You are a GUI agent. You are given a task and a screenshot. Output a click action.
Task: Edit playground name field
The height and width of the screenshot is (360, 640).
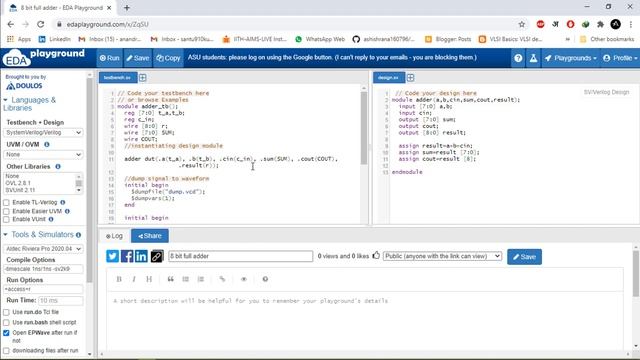pyautogui.click(x=241, y=256)
